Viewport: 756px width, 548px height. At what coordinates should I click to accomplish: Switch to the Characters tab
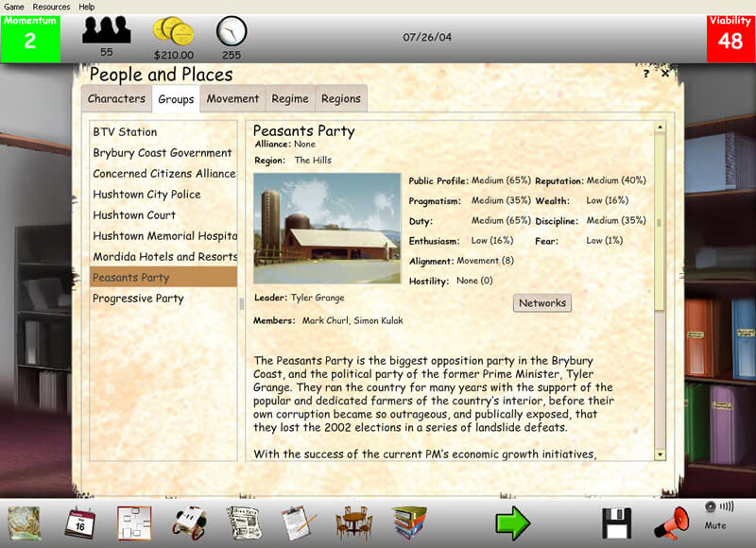116,99
